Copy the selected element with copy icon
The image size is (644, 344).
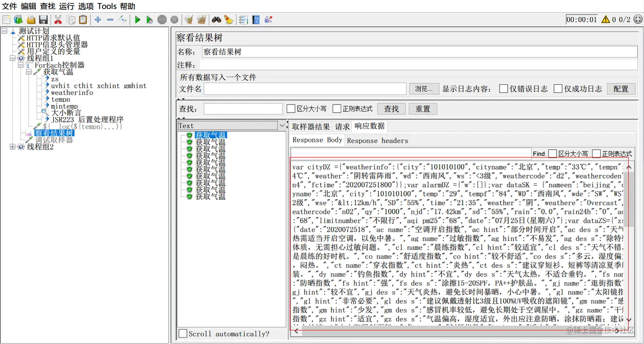pyautogui.click(x=71, y=19)
